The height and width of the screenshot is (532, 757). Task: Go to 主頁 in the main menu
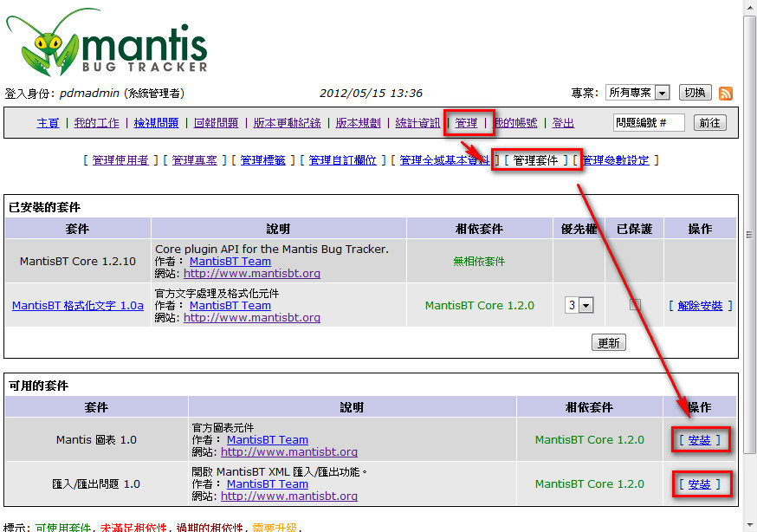pos(48,123)
